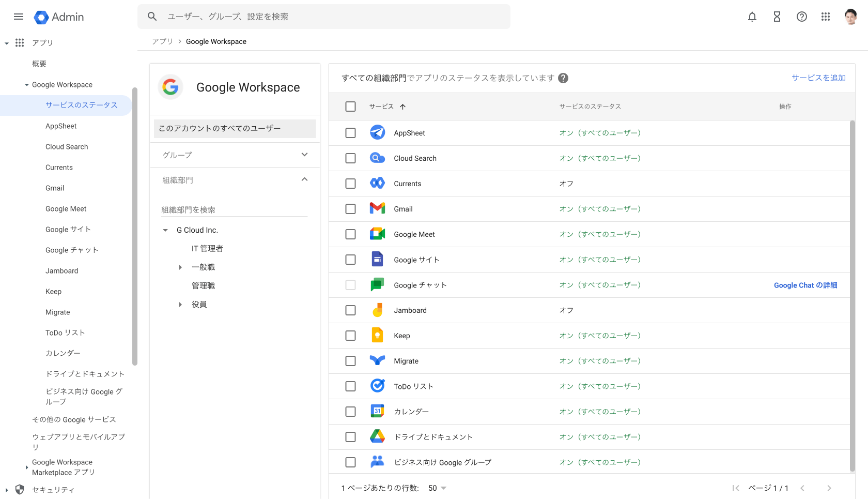
Task: Open the rows-per-page 50 dropdown
Action: tap(438, 488)
